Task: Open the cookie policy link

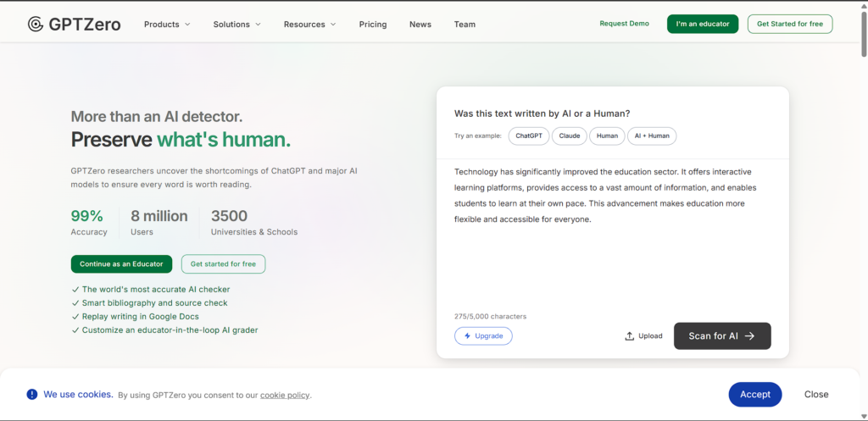Action: click(x=285, y=395)
